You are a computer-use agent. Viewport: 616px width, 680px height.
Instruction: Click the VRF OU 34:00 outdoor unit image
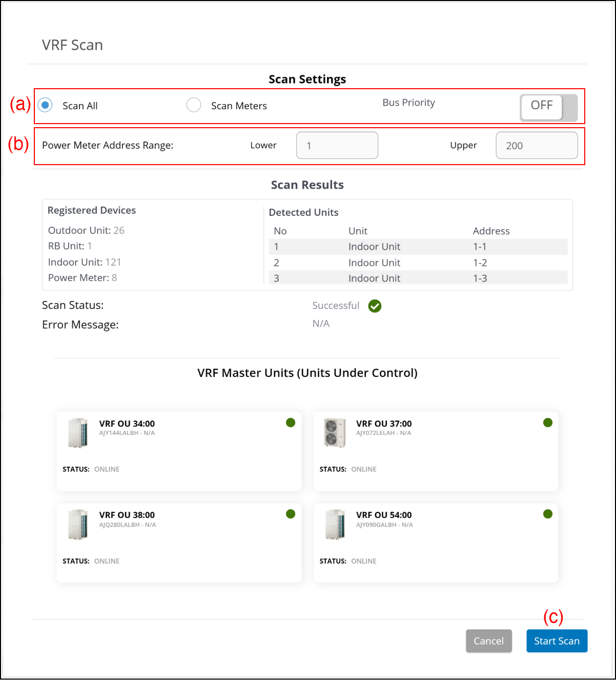coord(78,433)
